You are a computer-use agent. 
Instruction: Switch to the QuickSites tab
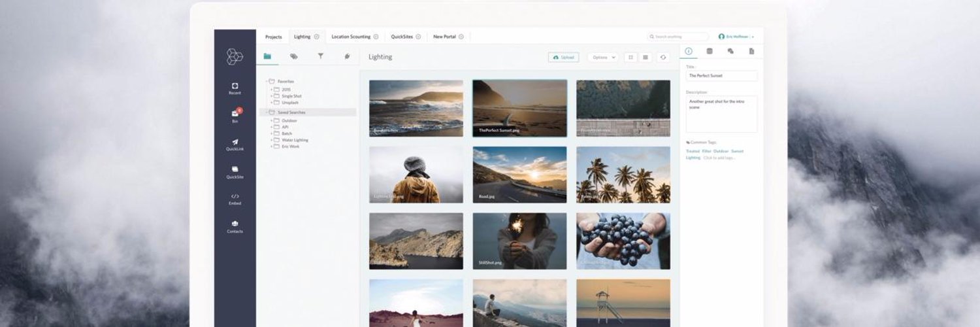point(406,37)
